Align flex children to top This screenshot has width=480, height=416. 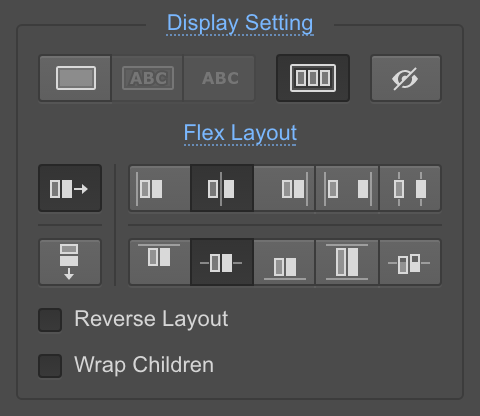pyautogui.click(x=160, y=262)
